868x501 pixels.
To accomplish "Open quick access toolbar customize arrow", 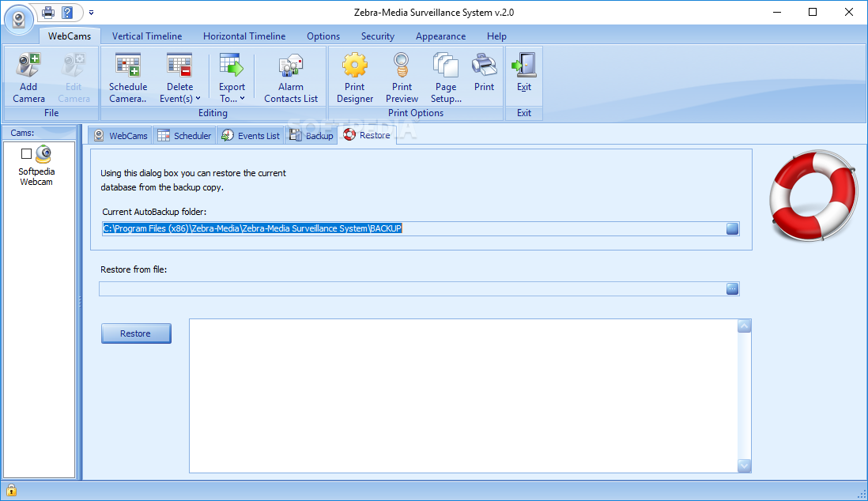I will coord(92,12).
